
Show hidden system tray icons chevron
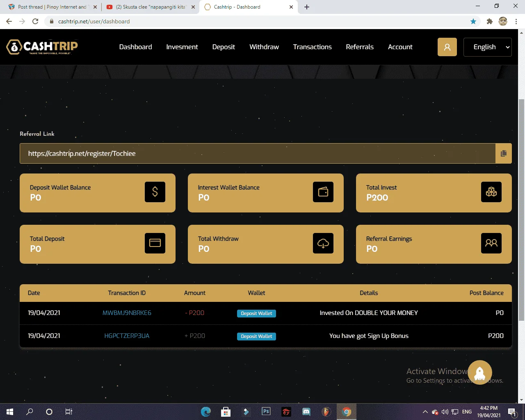(425, 412)
